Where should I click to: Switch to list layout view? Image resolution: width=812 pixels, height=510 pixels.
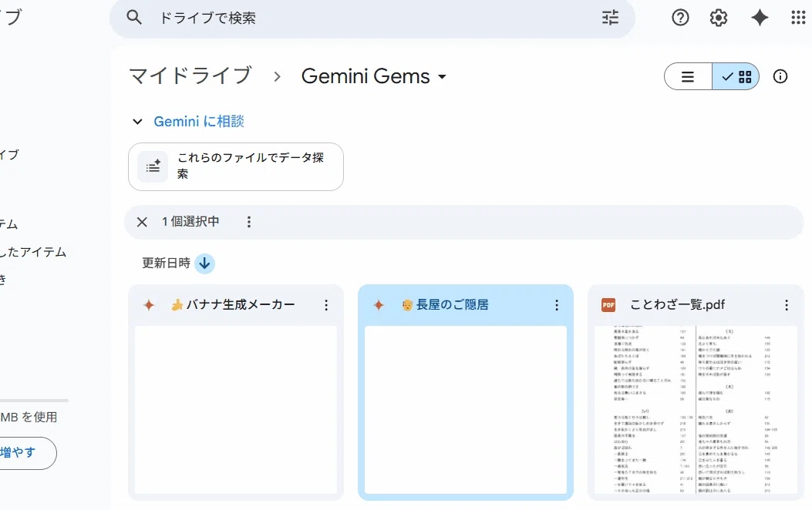[688, 77]
